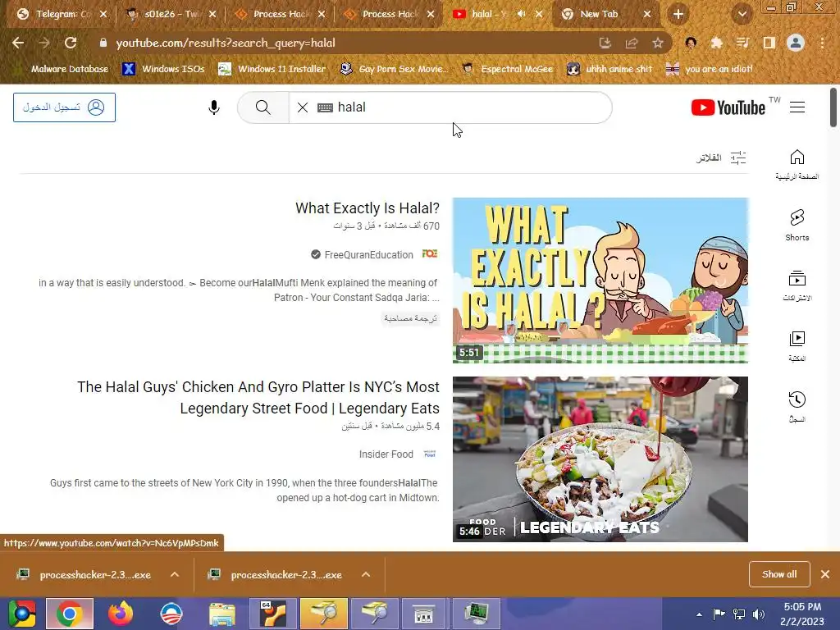Open the Espectral McGee bookmark
The image size is (840, 630).
507,69
